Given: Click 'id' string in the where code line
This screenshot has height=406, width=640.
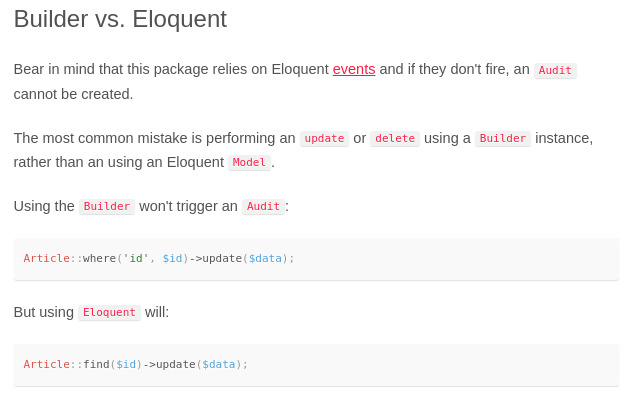Looking at the screenshot, I should coord(136,259).
